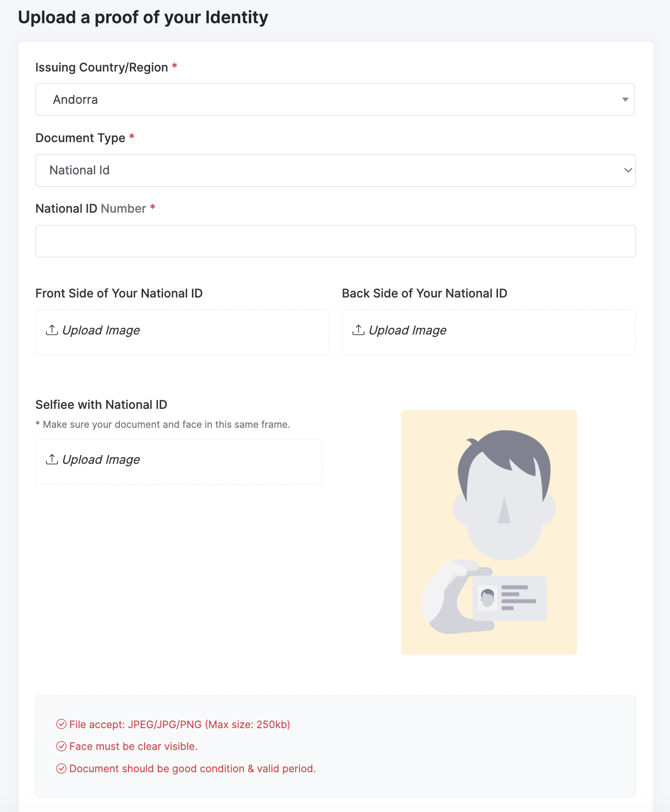Click the National ID Number label
The image size is (670, 812).
pos(91,208)
